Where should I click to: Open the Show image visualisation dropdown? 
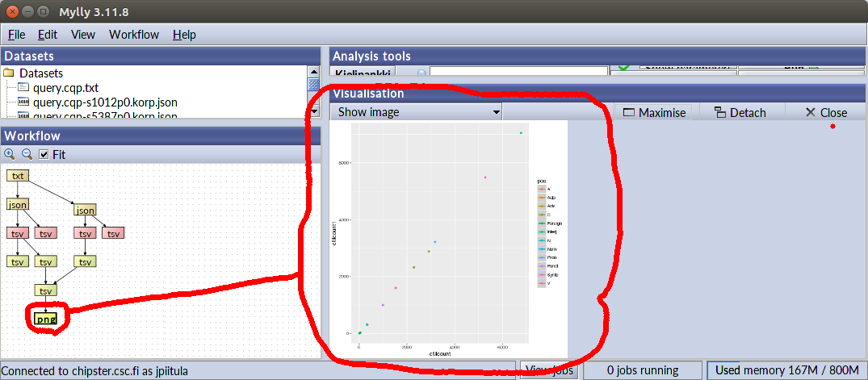point(416,112)
